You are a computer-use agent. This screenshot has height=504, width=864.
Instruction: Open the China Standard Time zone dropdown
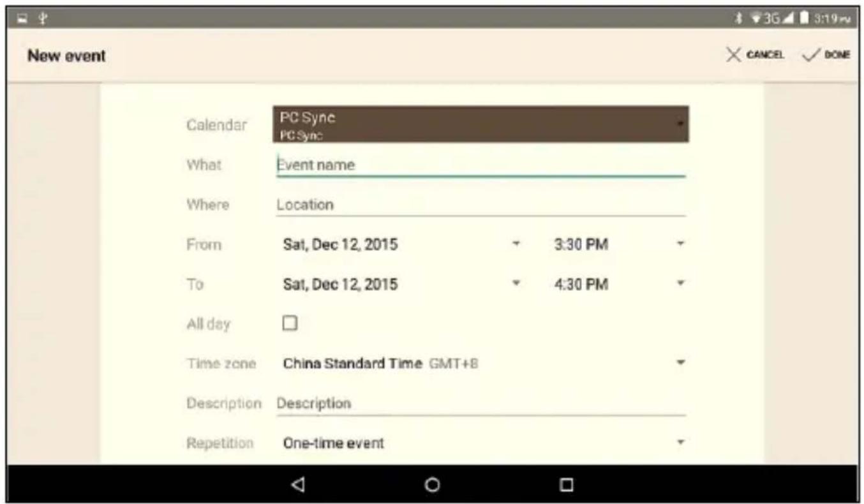(x=482, y=363)
